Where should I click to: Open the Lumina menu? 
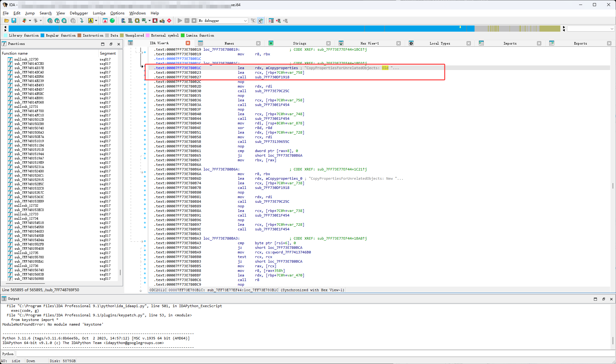coord(99,13)
